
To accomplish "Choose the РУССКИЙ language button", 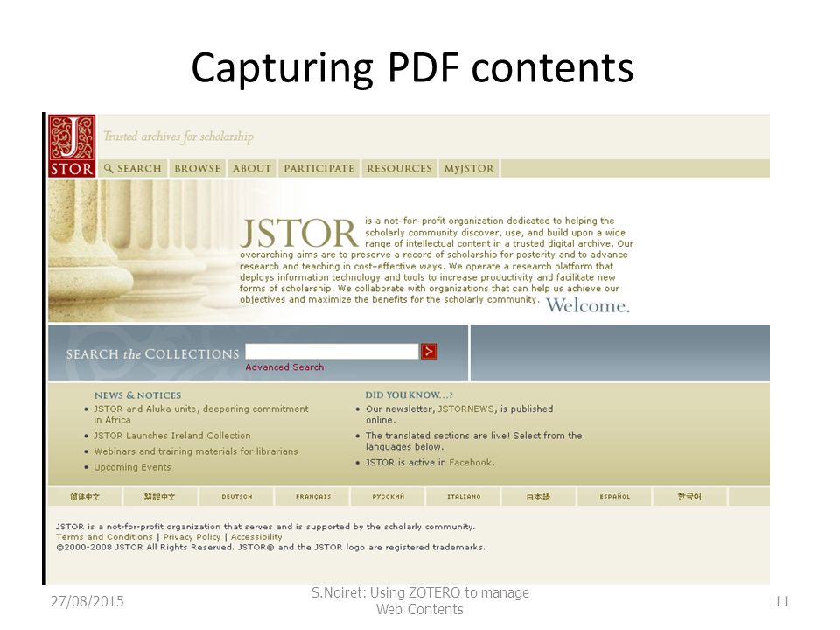I will (388, 497).
